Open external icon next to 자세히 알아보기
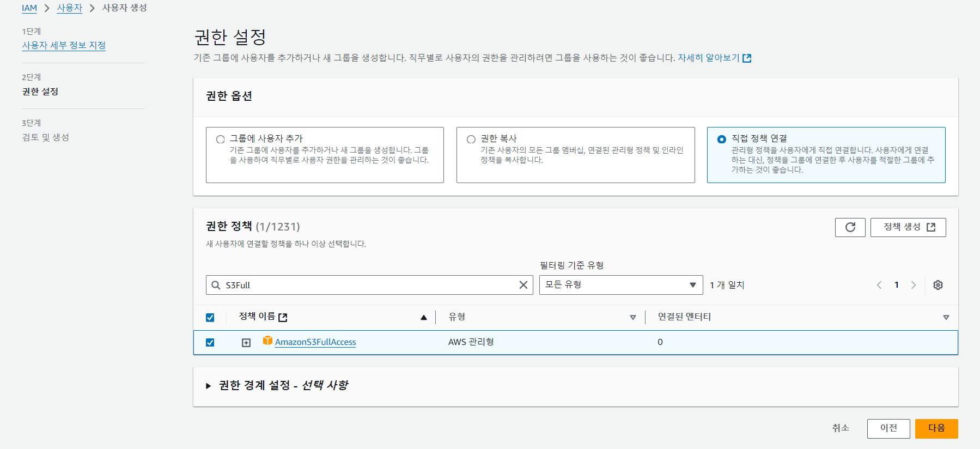The image size is (980, 449). click(x=747, y=58)
